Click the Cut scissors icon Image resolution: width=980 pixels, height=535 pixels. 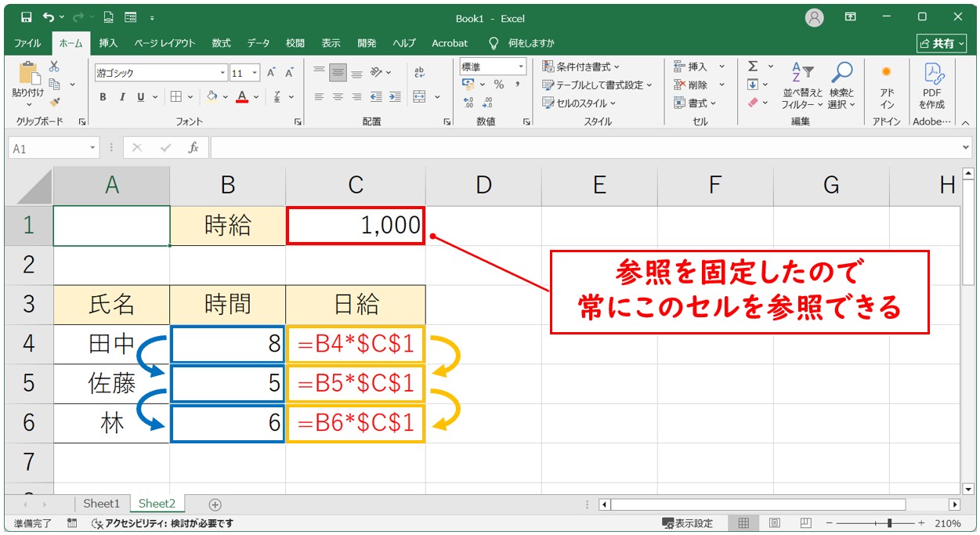coord(54,67)
